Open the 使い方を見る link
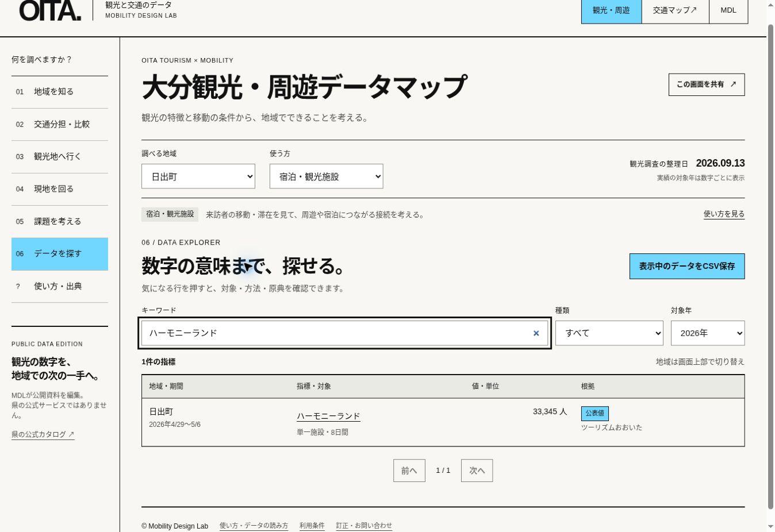775x532 pixels. click(x=724, y=214)
